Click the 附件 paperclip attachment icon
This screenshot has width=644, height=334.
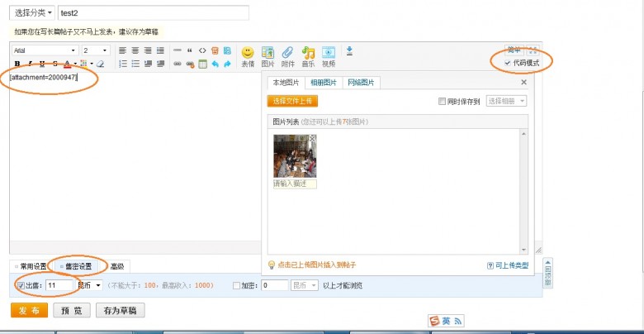(x=287, y=55)
